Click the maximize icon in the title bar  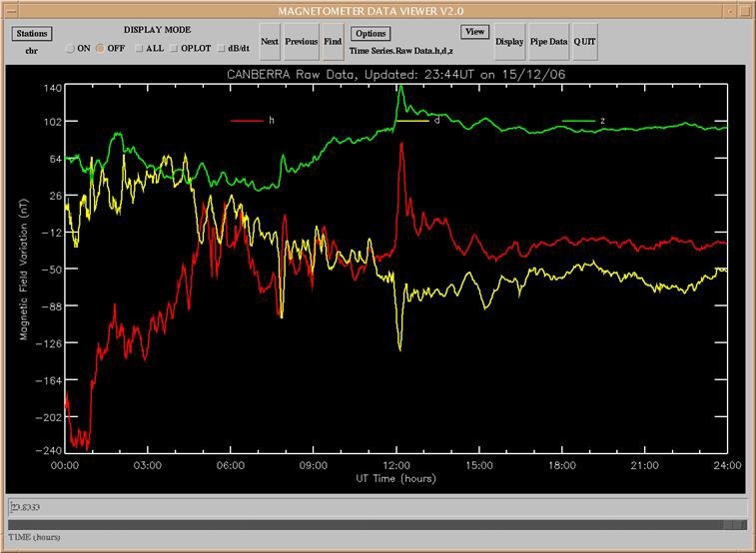coord(746,9)
